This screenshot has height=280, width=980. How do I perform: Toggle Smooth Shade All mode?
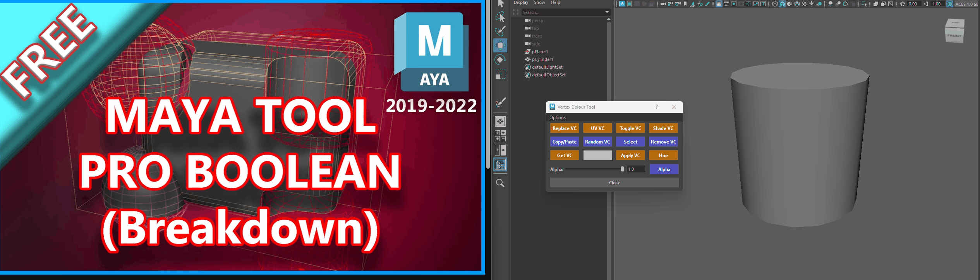coord(782,4)
